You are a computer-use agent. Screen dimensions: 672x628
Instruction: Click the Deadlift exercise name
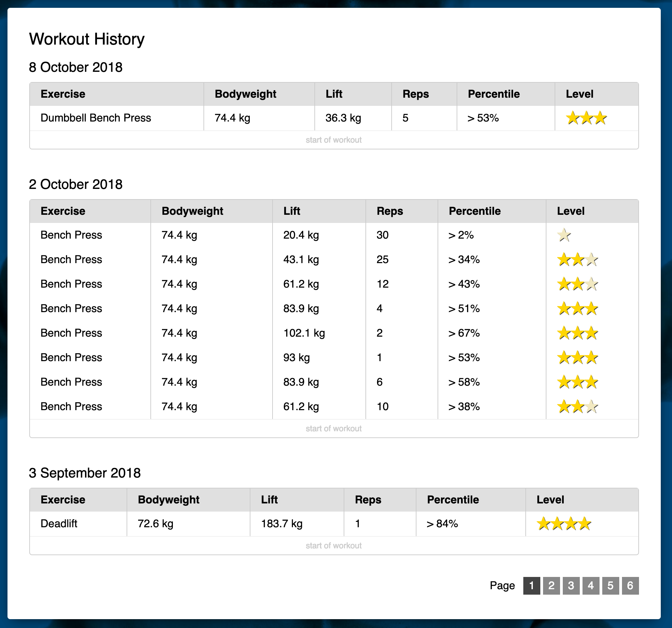point(59,524)
